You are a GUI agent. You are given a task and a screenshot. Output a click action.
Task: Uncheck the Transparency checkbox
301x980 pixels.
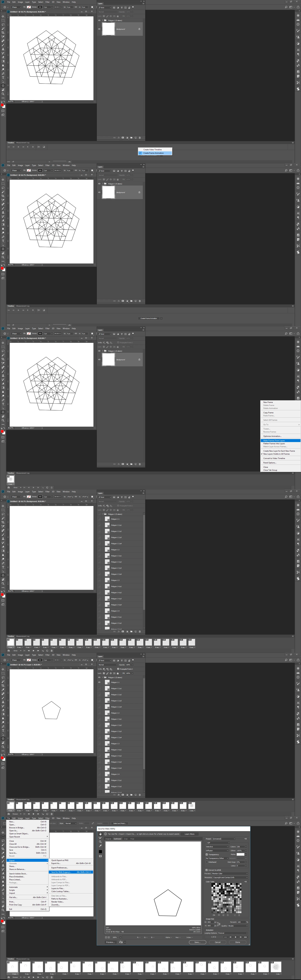click(x=207, y=854)
